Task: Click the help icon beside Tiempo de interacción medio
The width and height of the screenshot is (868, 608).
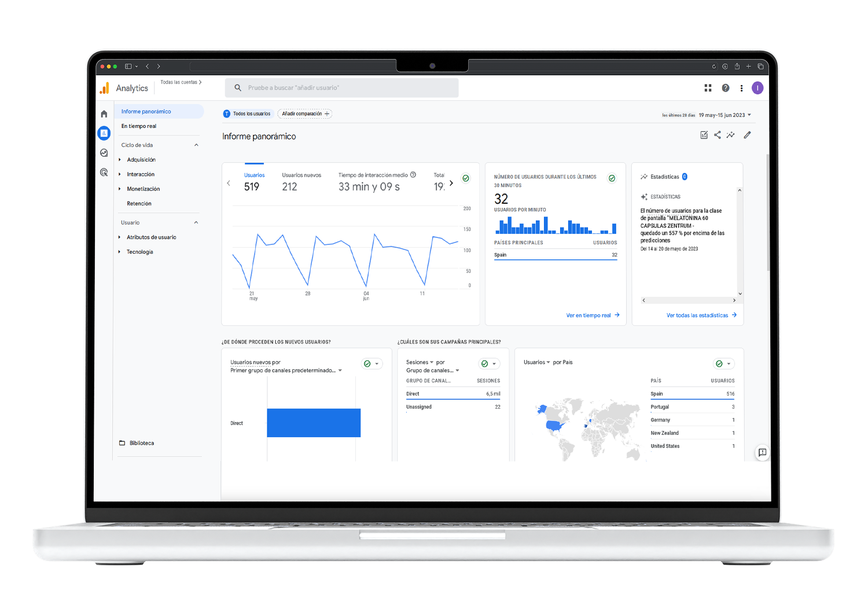Action: point(413,175)
